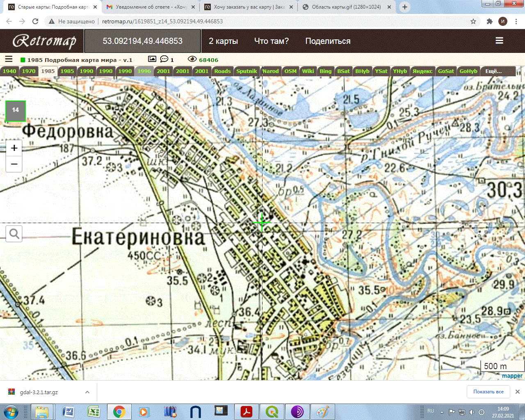Expand the Ещё... map layers list

tap(493, 71)
